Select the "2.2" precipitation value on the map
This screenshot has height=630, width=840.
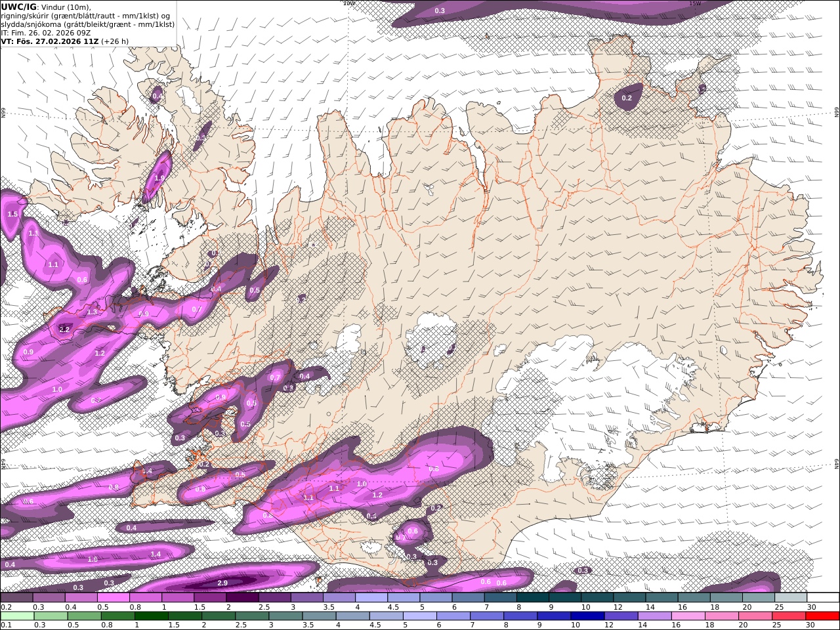64,329
